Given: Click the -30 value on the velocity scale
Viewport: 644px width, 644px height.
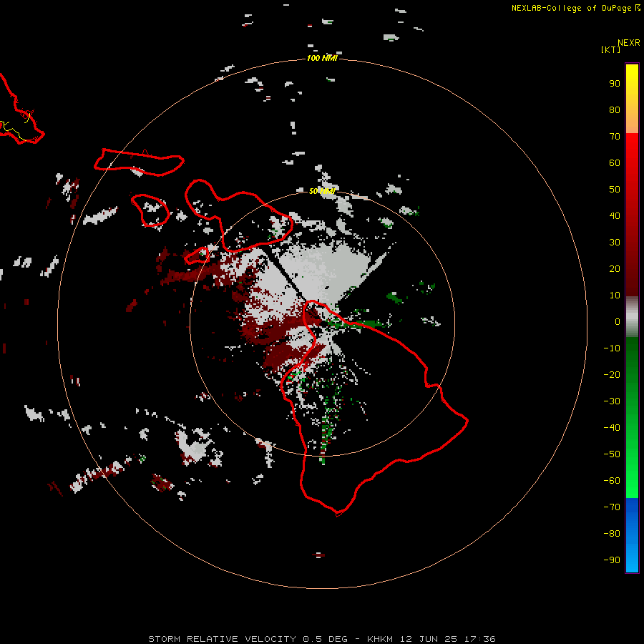Looking at the screenshot, I should click(612, 401).
